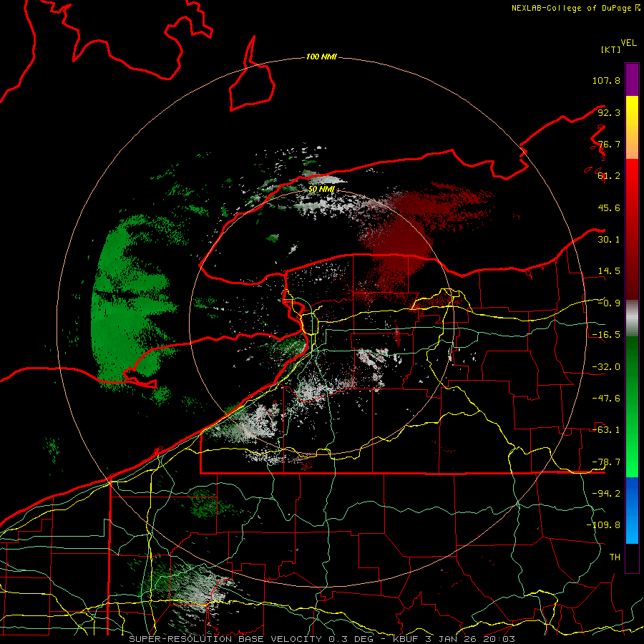The height and width of the screenshot is (644, 644).
Task: Click the [KT] units label
Action: click(x=611, y=49)
